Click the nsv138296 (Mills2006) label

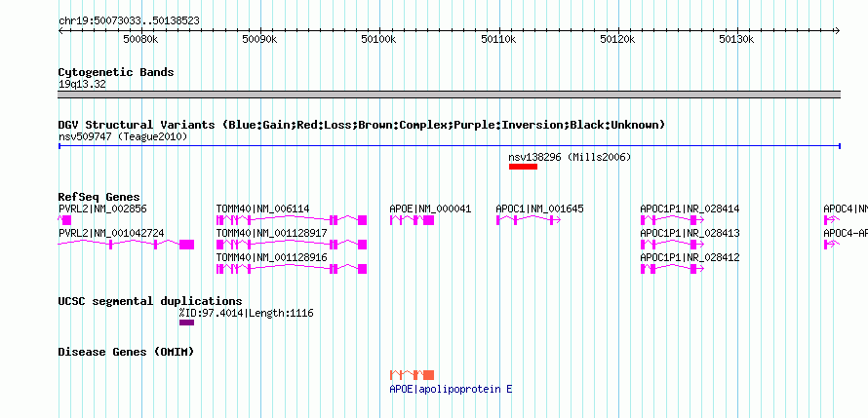tap(570, 158)
